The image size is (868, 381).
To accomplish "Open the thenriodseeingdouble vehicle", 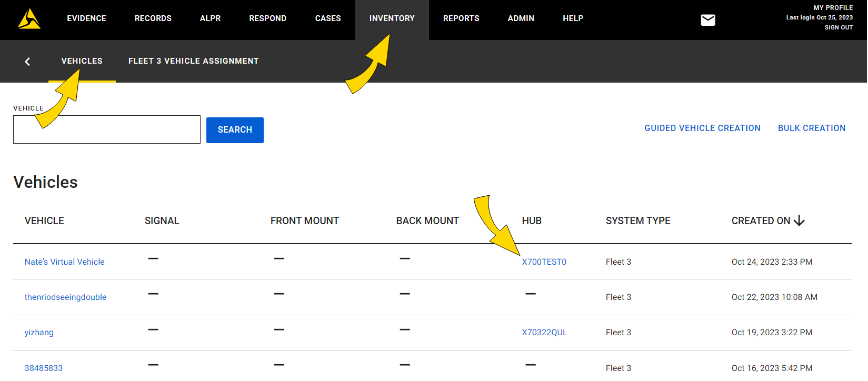I will click(x=65, y=297).
